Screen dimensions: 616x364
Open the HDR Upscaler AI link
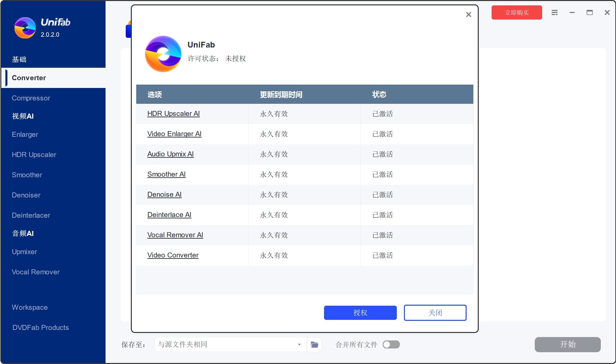point(173,114)
